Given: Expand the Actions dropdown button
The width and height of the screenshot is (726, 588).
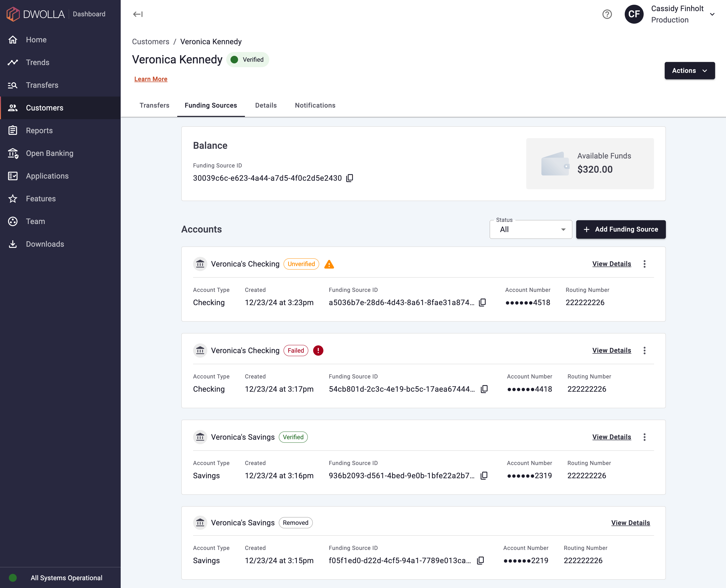Looking at the screenshot, I should 689,70.
